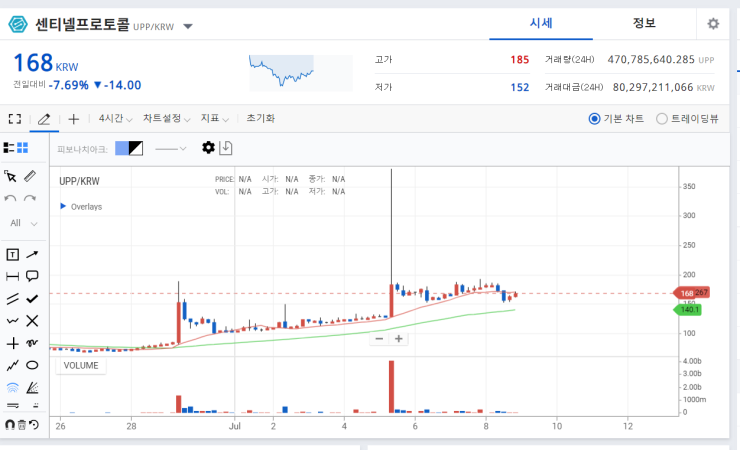The image size is (740, 450).
Task: Toggle the magnet snap icon
Action: (9, 425)
